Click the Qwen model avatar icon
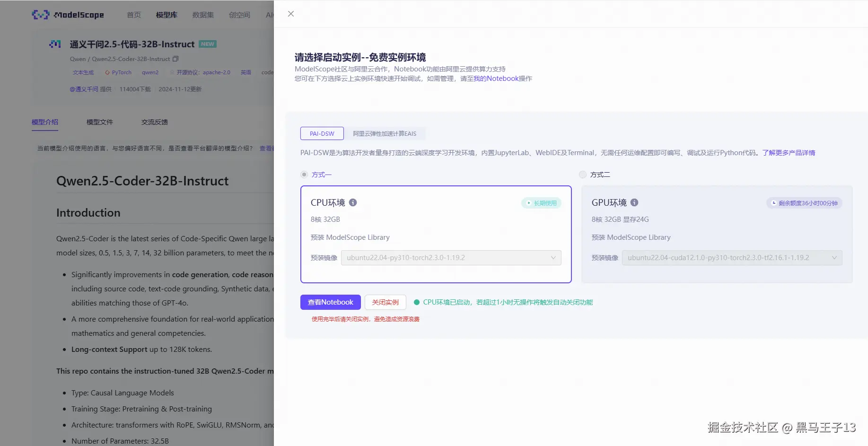Image resolution: width=868 pixels, height=446 pixels. click(55, 44)
